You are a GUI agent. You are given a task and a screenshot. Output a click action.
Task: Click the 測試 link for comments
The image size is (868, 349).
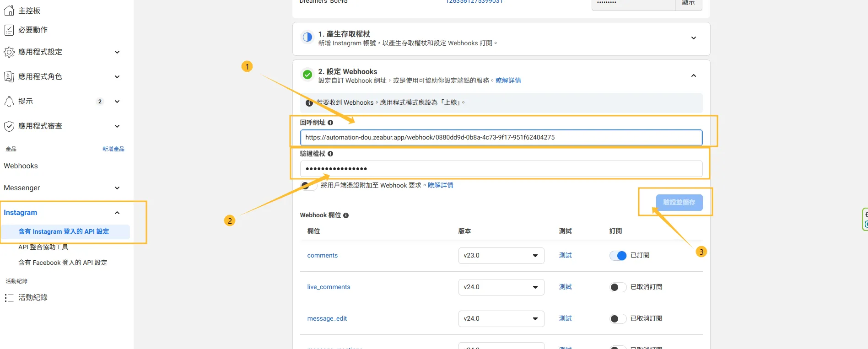[x=566, y=256]
